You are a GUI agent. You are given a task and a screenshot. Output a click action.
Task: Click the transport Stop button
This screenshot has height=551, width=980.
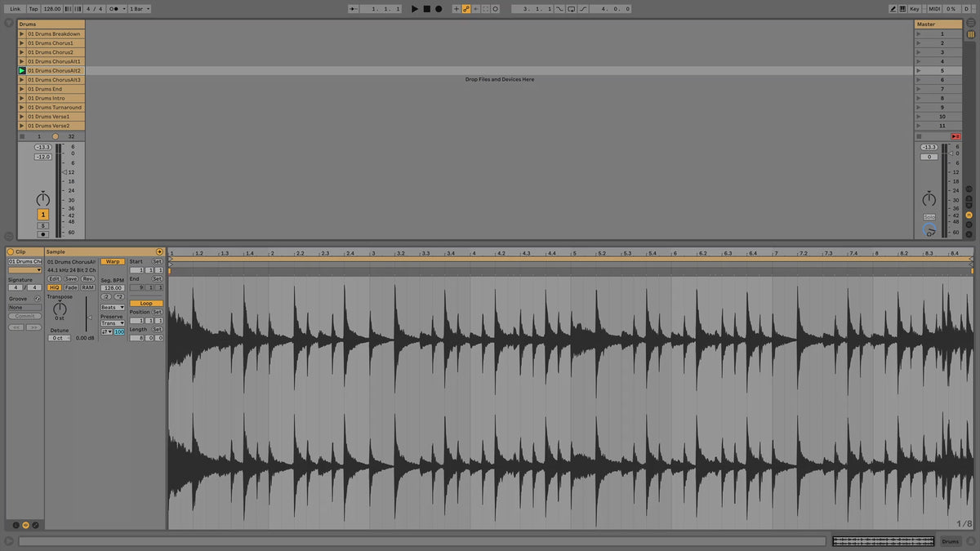tap(426, 9)
